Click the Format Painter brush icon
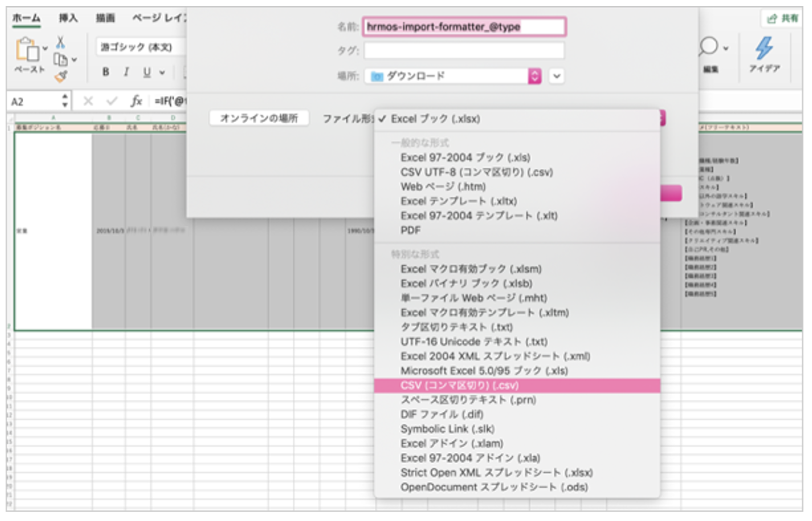Viewport: 812px width, 521px height. 61,77
